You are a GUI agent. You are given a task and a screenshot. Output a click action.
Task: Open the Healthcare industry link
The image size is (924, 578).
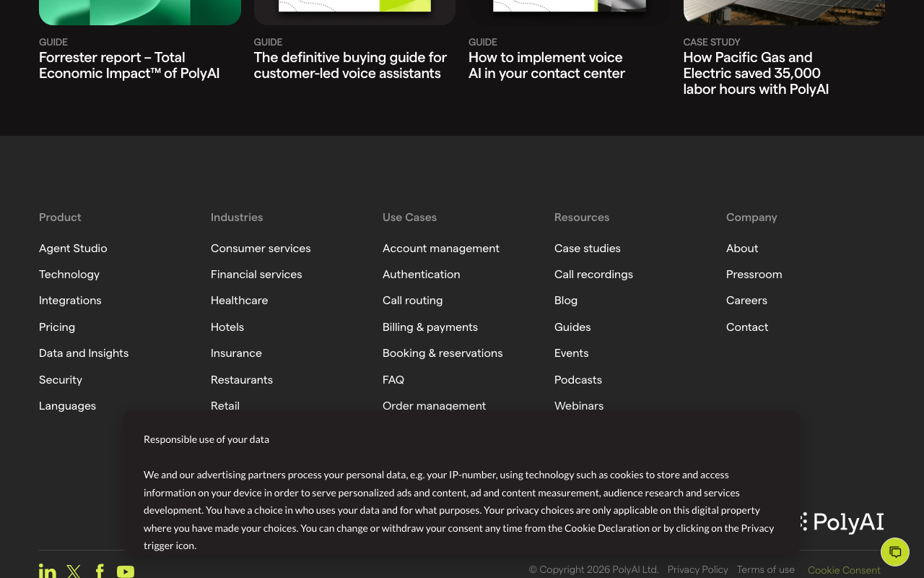click(x=239, y=301)
